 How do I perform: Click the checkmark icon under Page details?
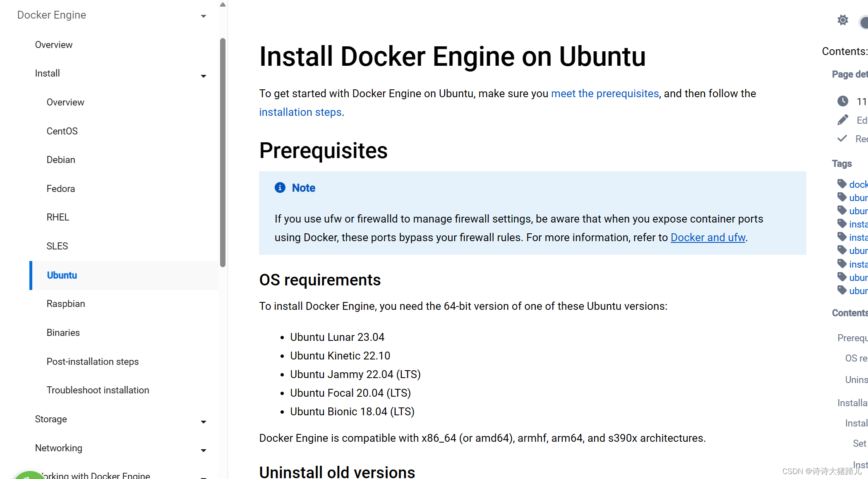pos(842,139)
